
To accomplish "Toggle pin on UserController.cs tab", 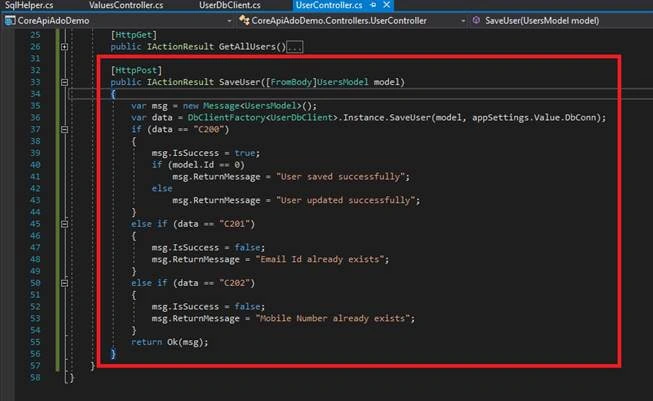I will click(x=373, y=5).
